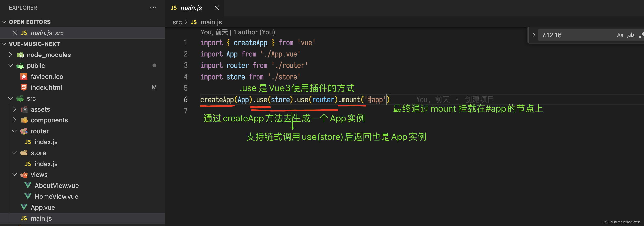Collapse the OPEN EDITORS section

tap(4, 22)
